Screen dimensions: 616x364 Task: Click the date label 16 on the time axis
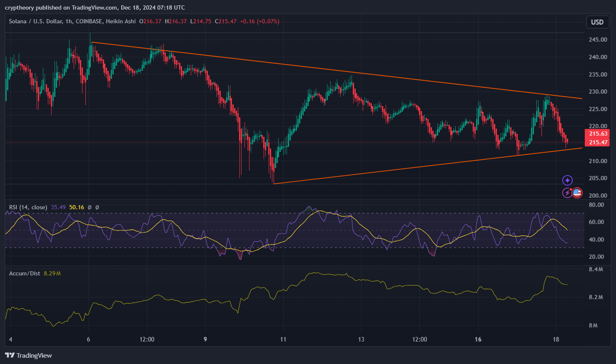[x=478, y=339]
